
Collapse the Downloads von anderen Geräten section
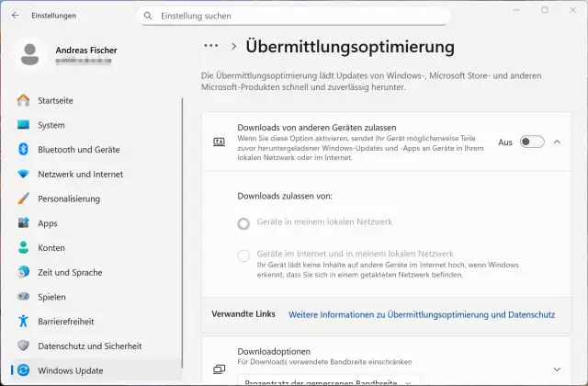(x=558, y=142)
